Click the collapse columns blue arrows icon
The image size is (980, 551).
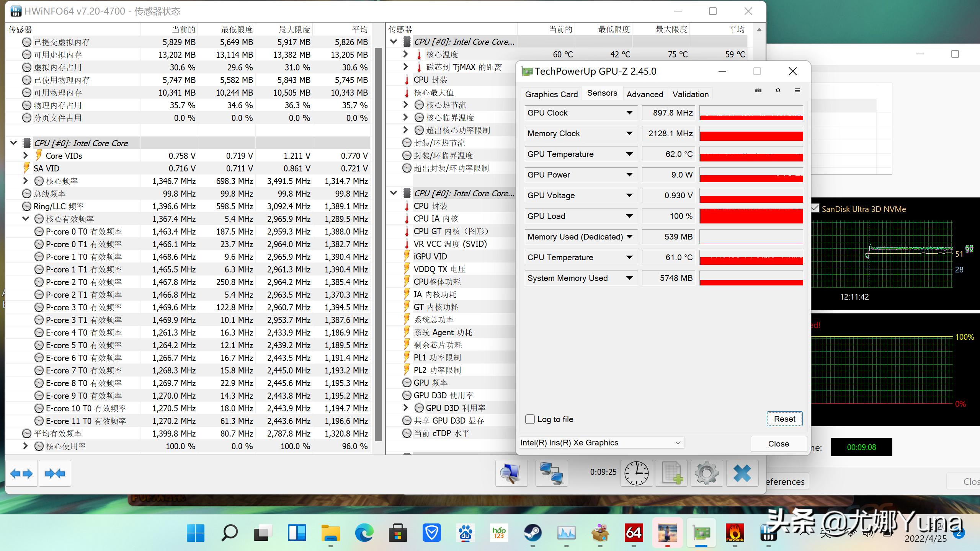[x=55, y=474]
